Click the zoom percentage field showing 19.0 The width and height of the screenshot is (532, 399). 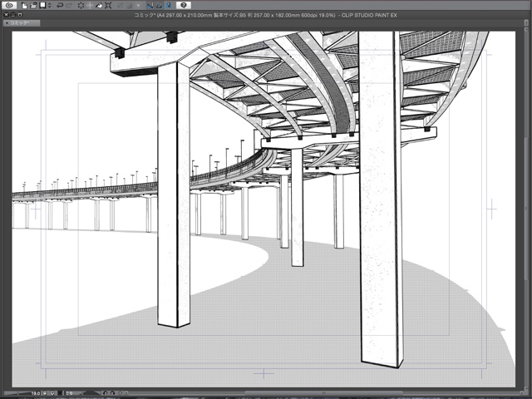tap(37, 393)
